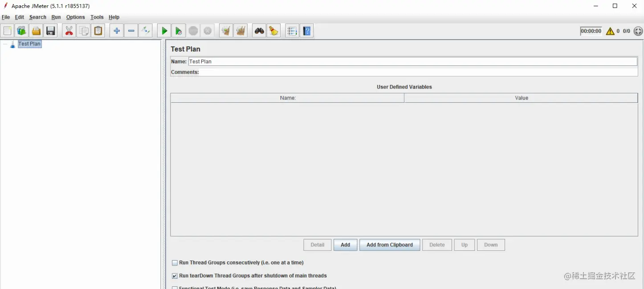Viewport: 644px width, 289px height.
Task: Start the test with green play icon
Action: (x=164, y=31)
